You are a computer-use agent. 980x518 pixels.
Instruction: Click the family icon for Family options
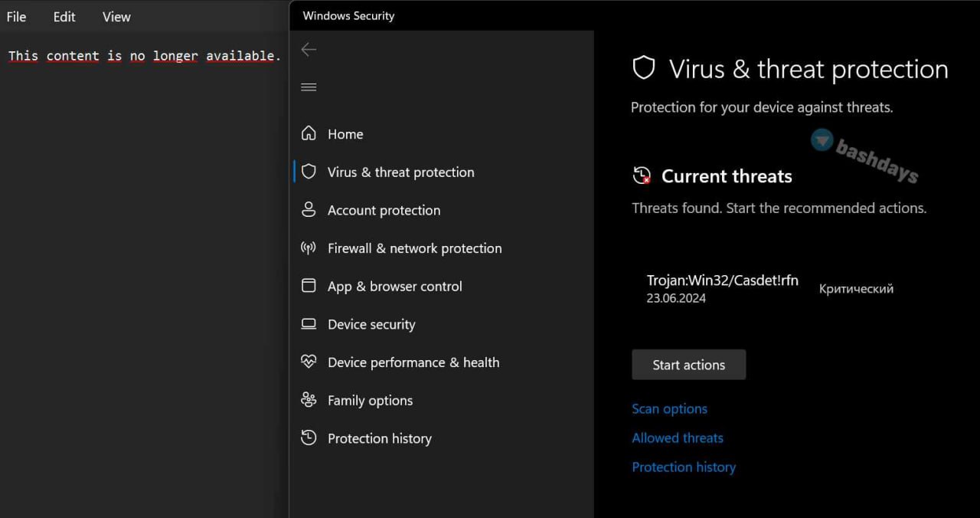[309, 400]
